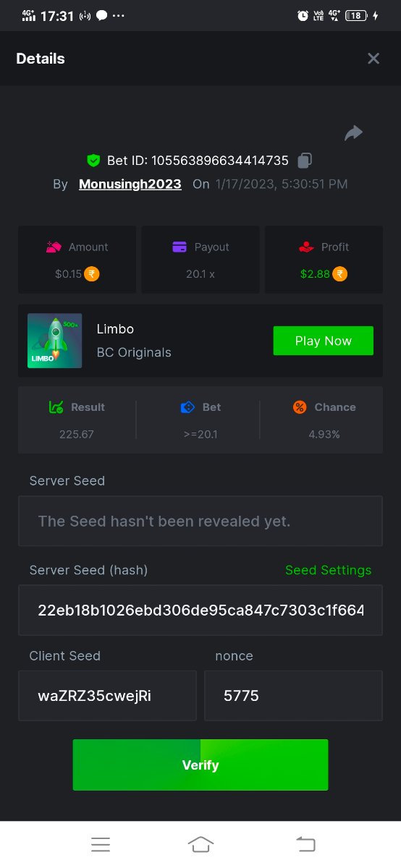The height and width of the screenshot is (868, 401).
Task: Open Seed Settings link
Action: [329, 570]
